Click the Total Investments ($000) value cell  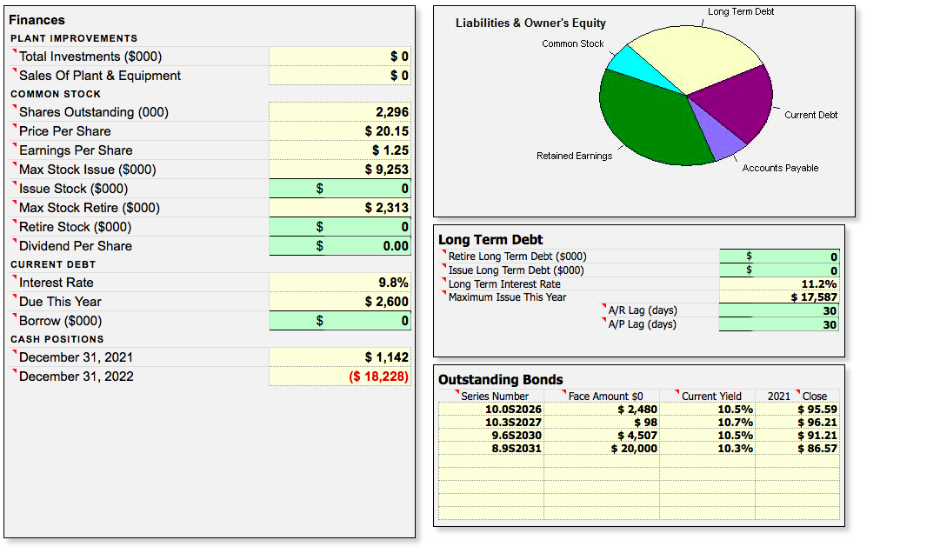[x=340, y=57]
